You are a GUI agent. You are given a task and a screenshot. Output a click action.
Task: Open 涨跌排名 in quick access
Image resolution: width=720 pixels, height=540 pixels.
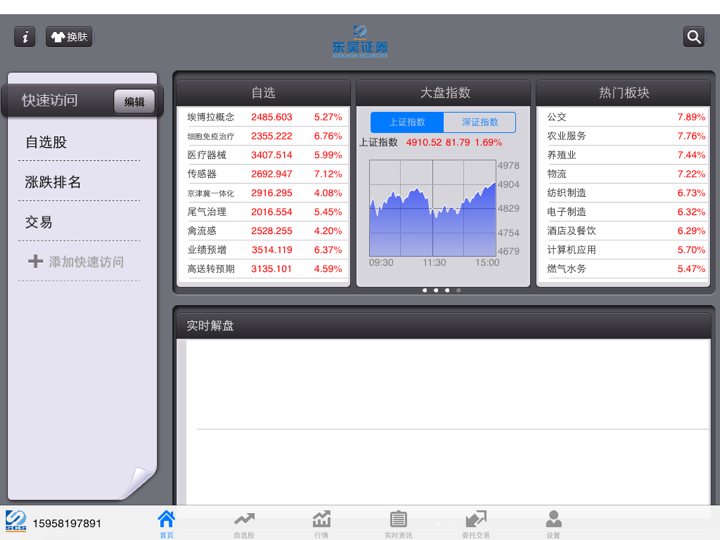click(x=79, y=182)
